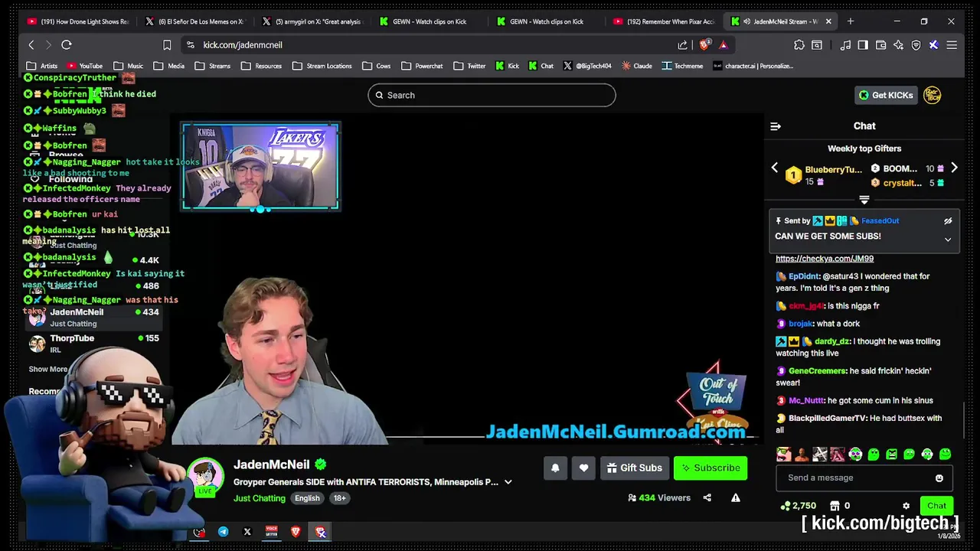Switch to the armygirl on X tab
980x551 pixels.
pos(313,21)
